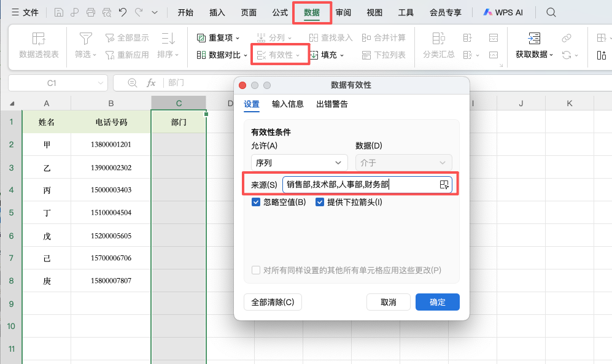Click the refresh connections icon
The width and height of the screenshot is (612, 364).
[567, 55]
